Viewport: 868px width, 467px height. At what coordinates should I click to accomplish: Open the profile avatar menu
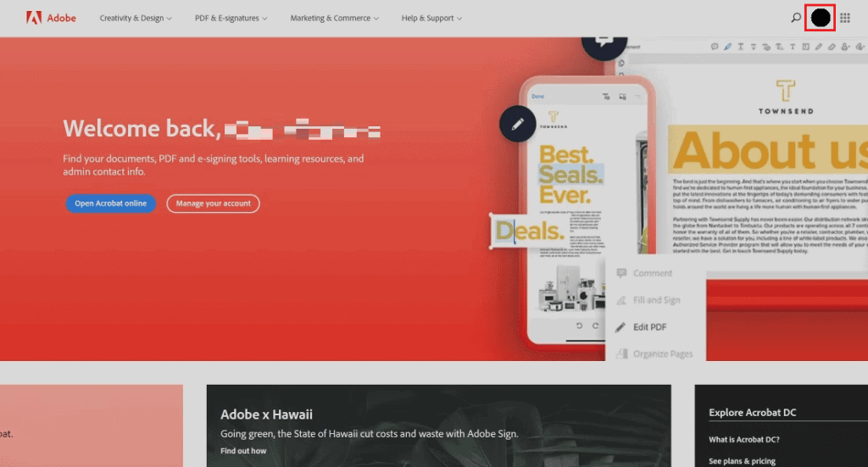point(821,18)
